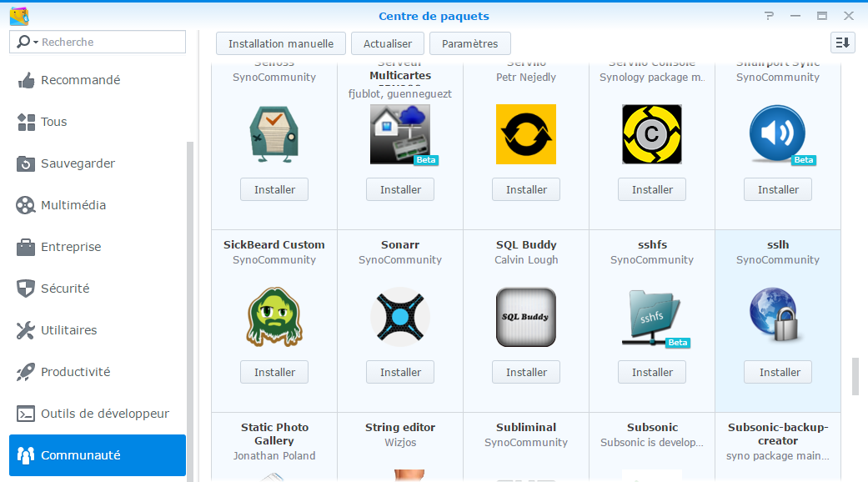Install Serveur Multicartes package
868x482 pixels.
400,189
